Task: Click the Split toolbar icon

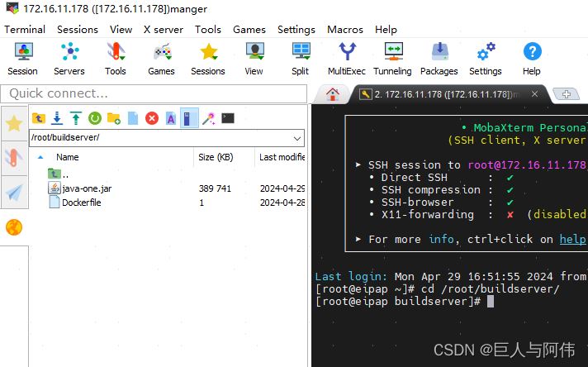Action: (x=301, y=59)
